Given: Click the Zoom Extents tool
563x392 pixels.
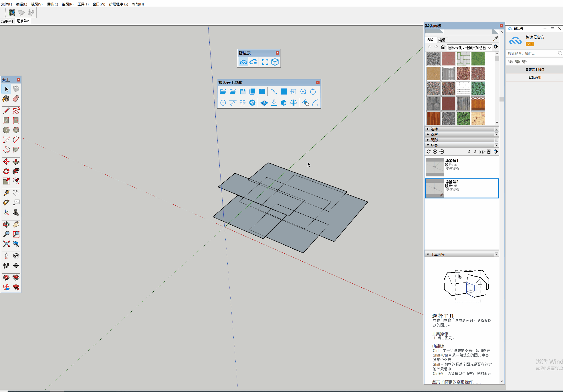Looking at the screenshot, I should tap(6, 244).
